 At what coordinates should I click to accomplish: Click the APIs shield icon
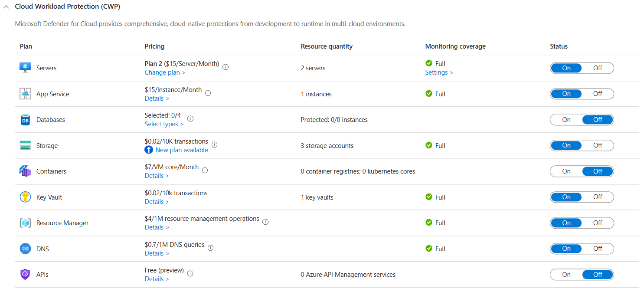point(26,275)
